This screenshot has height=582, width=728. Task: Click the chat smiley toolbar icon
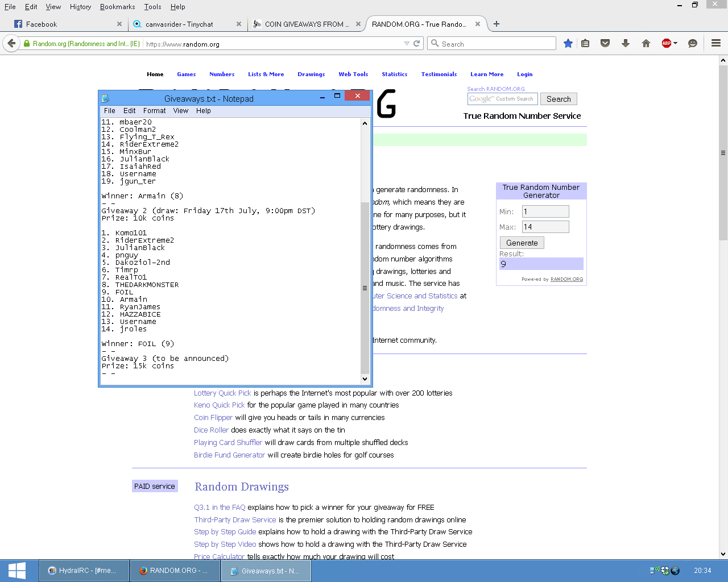[x=693, y=43]
